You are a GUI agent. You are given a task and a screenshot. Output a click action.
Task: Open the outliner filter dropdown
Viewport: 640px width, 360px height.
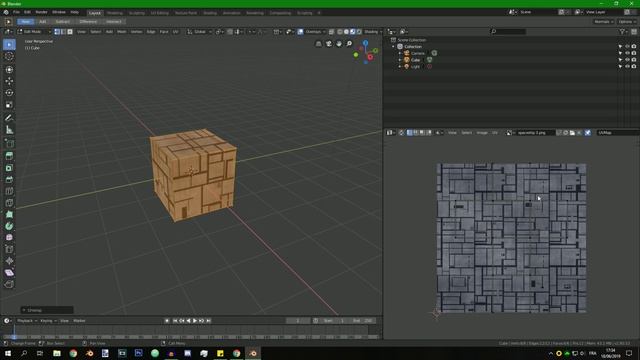coord(623,31)
